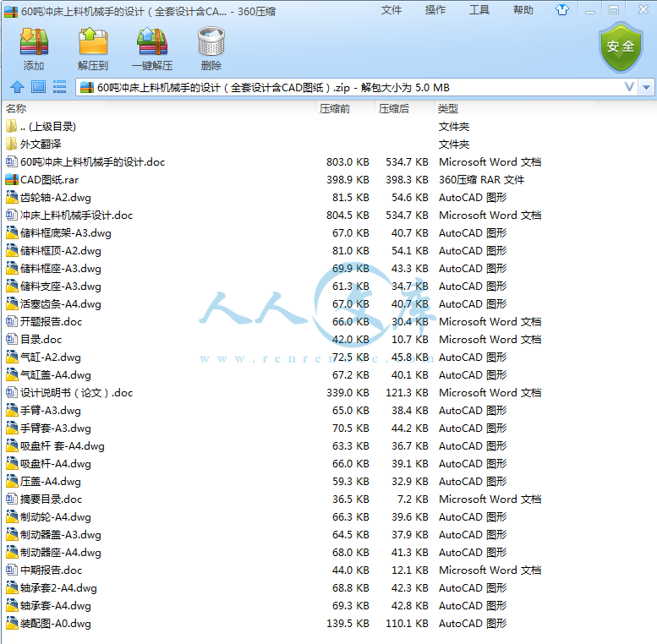Switch to list detail view
Viewport: 657px width, 644px height.
59,87
